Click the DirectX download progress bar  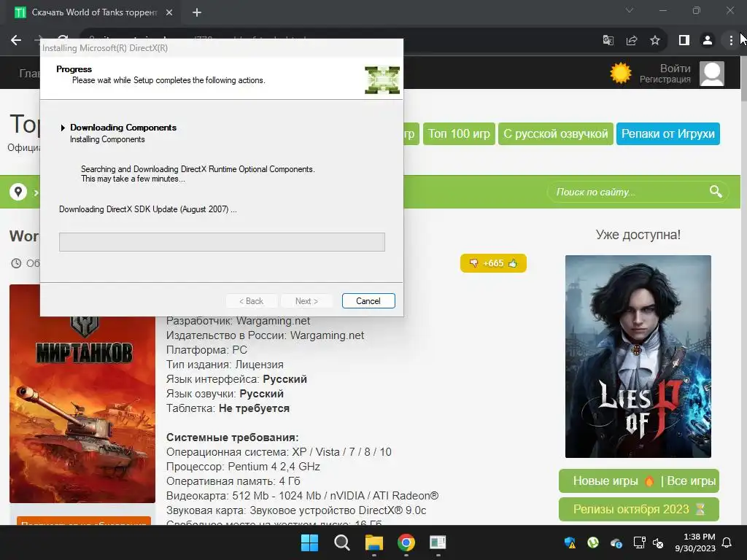[222, 242]
